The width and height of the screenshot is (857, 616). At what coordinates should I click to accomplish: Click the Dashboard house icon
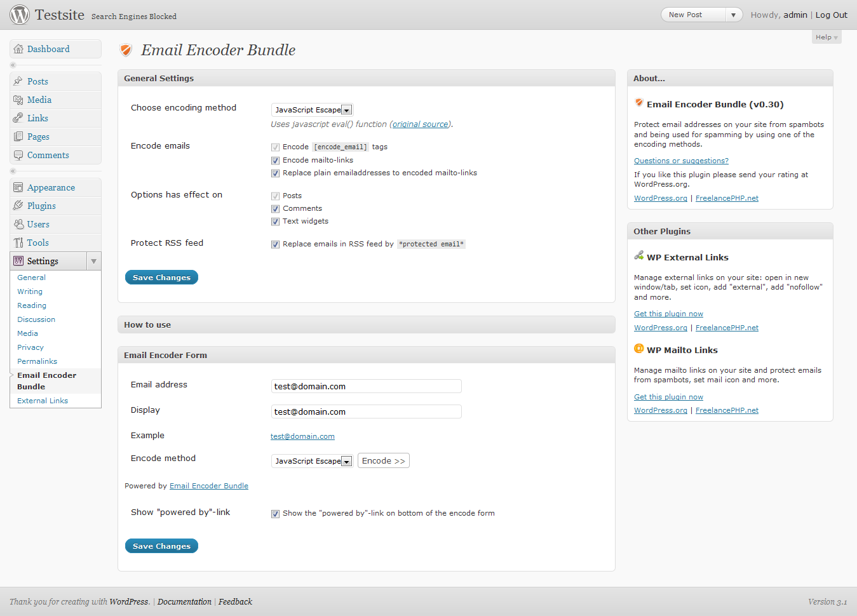point(18,49)
